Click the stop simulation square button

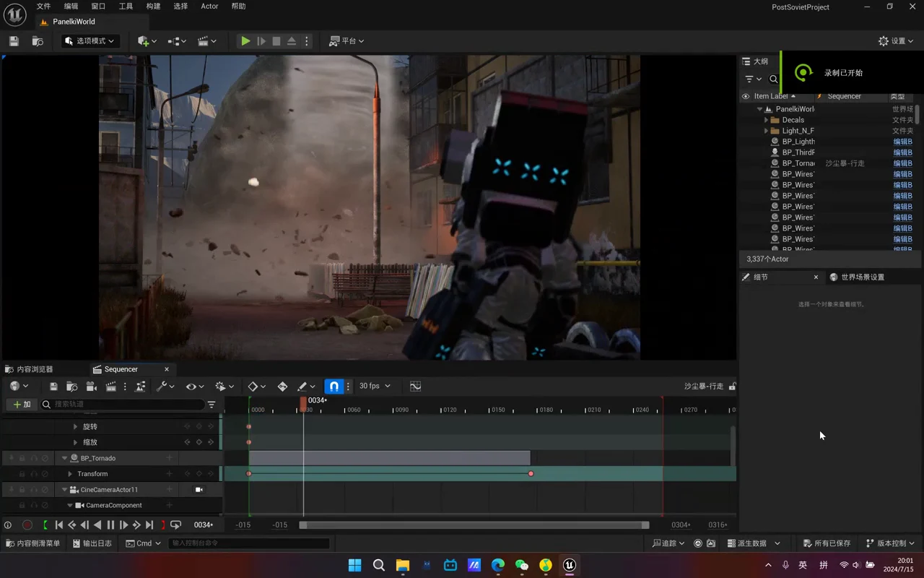click(276, 41)
